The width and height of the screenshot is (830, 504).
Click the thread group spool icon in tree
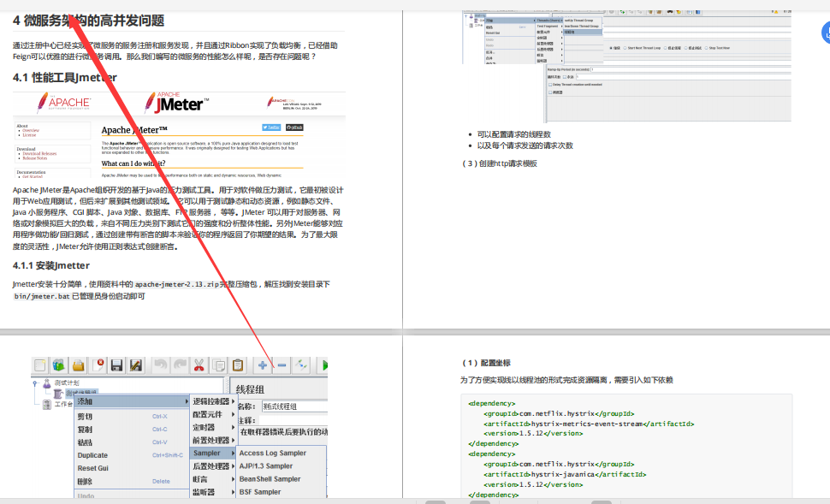coord(58,394)
